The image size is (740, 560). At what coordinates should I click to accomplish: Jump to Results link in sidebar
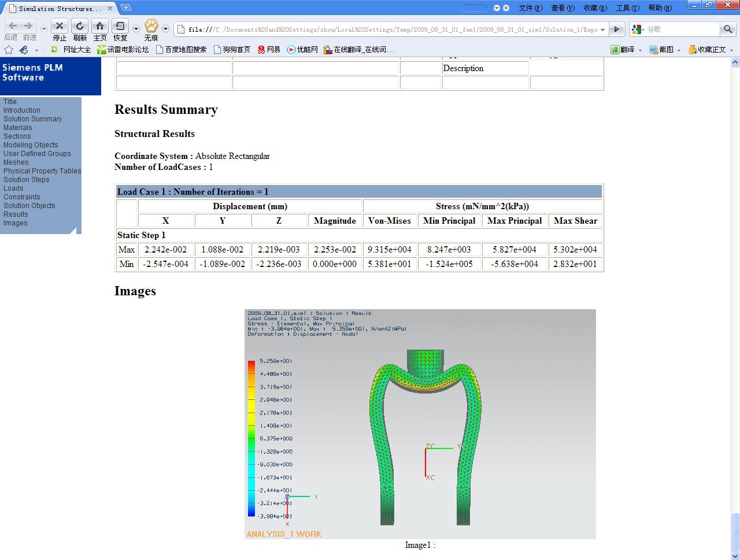coord(16,214)
